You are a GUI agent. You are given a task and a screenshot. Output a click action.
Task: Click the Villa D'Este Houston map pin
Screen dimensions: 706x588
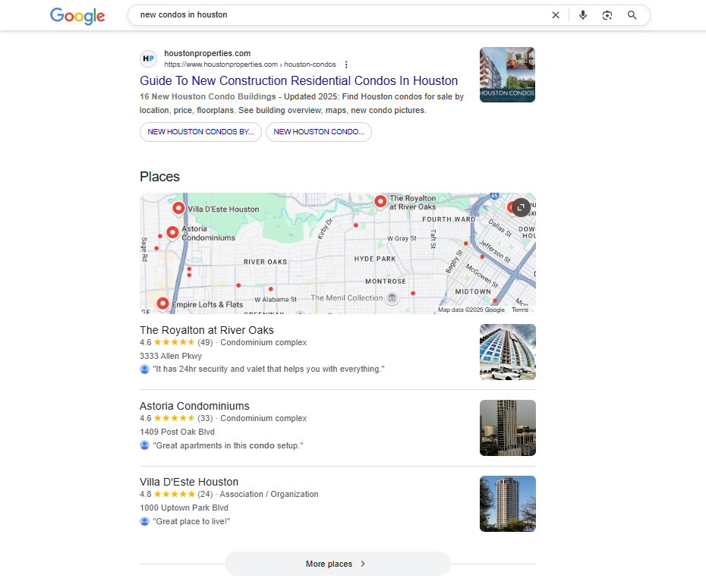click(178, 209)
